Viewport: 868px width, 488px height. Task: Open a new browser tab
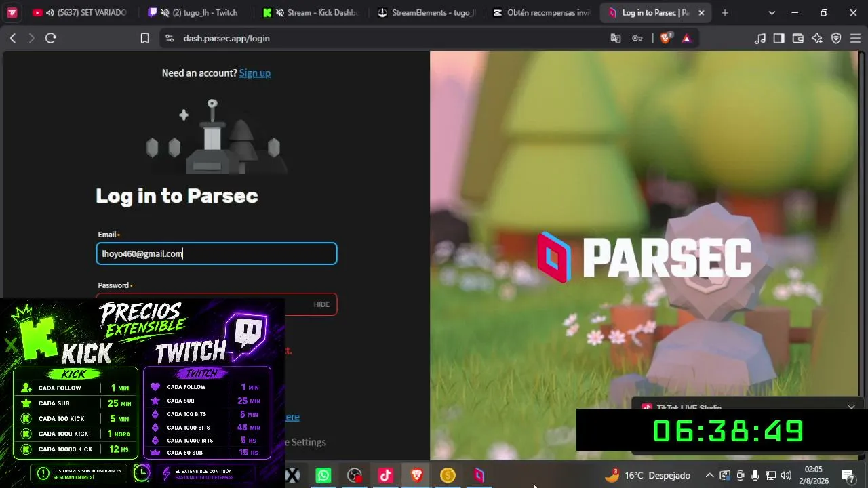[725, 12]
